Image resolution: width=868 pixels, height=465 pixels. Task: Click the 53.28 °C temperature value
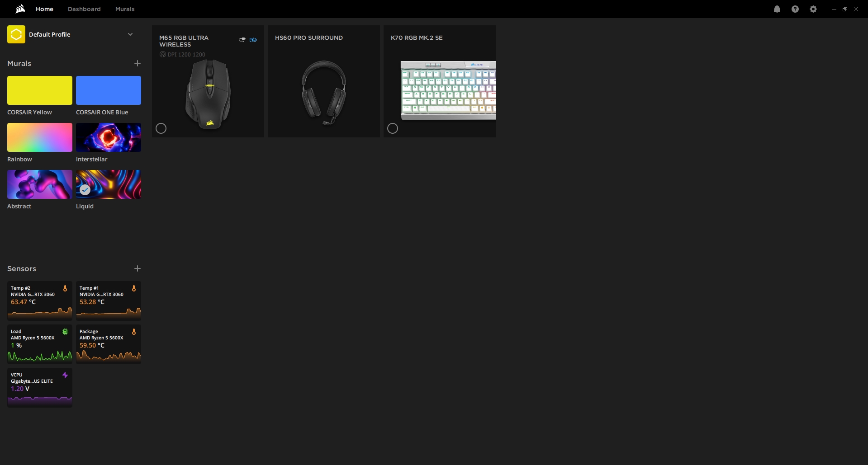pyautogui.click(x=92, y=302)
